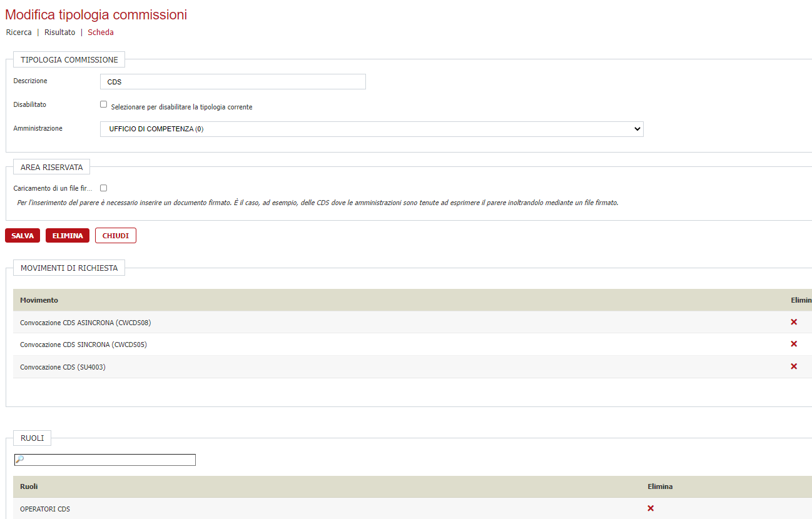
Task: Click the Ruoli role search input field
Action: pyautogui.click(x=113, y=459)
